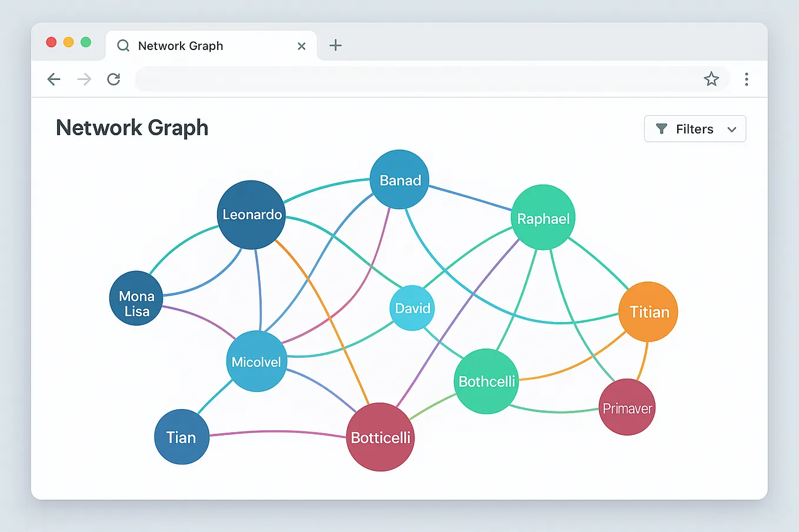Click the David node
Screen dimensions: 799x532
pyautogui.click(x=412, y=308)
